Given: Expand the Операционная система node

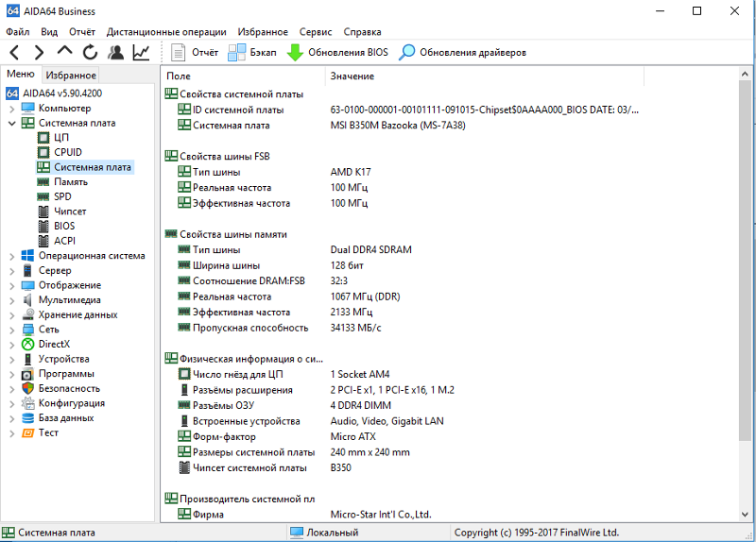Looking at the screenshot, I should pos(12,256).
